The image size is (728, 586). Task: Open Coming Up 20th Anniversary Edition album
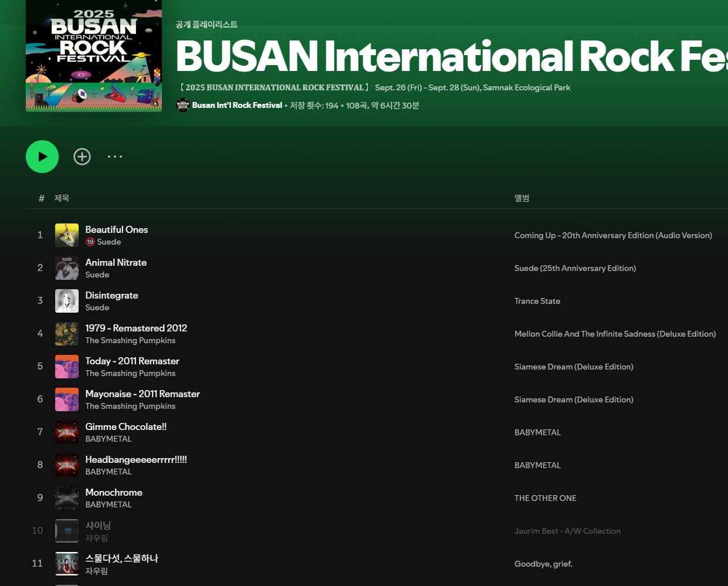pos(613,235)
